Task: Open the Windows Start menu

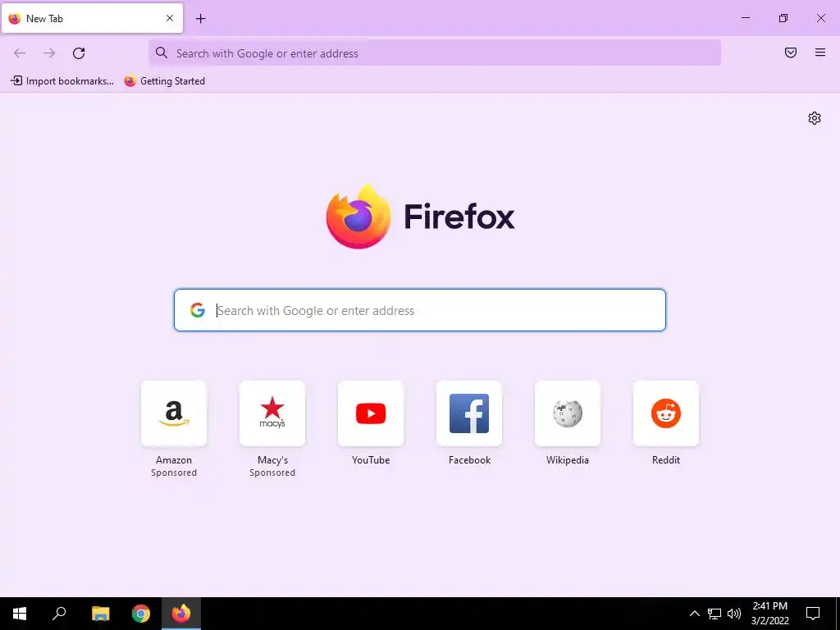Action: point(20,614)
